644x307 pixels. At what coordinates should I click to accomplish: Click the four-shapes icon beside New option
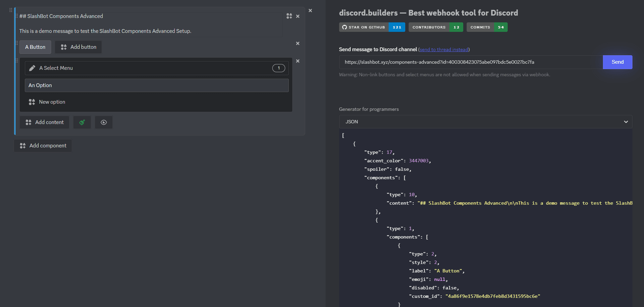point(31,102)
